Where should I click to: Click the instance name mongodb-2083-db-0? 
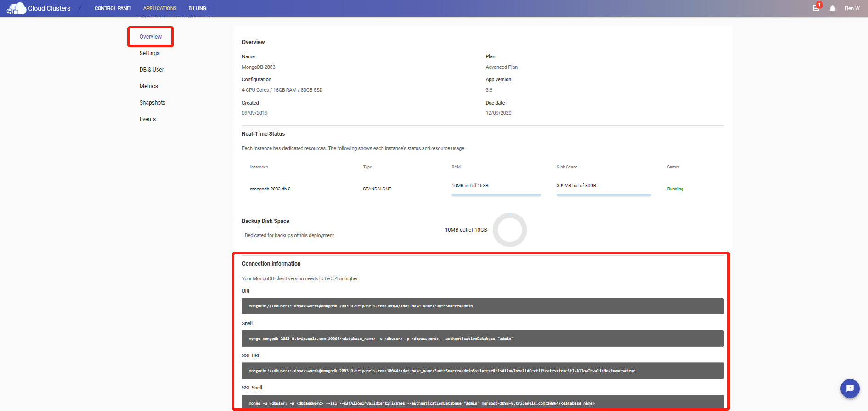pyautogui.click(x=270, y=189)
